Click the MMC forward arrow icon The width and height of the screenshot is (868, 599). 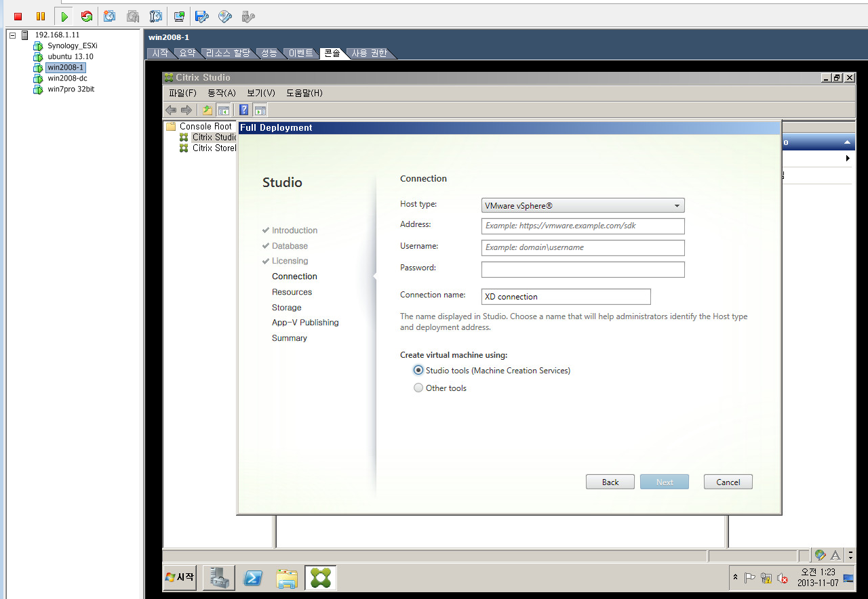point(186,110)
